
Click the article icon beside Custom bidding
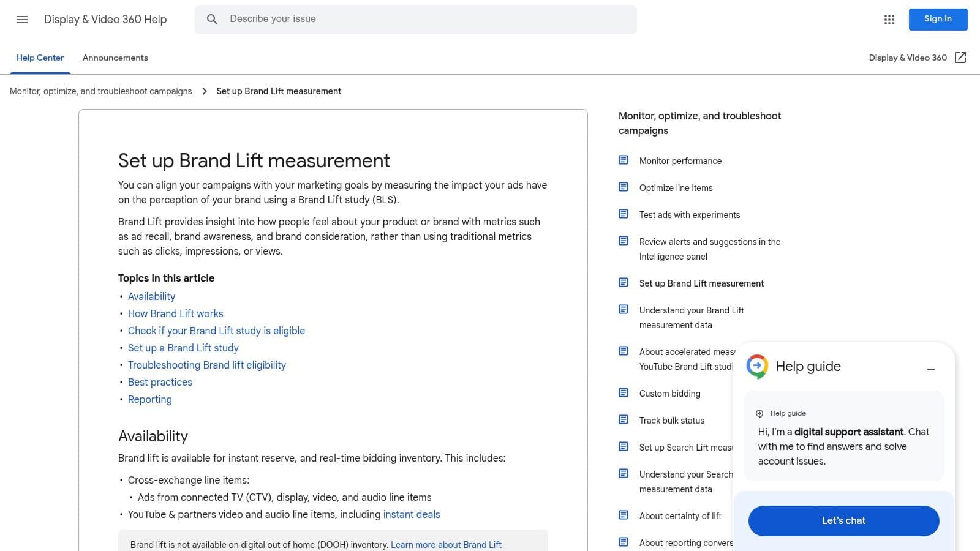tap(624, 393)
